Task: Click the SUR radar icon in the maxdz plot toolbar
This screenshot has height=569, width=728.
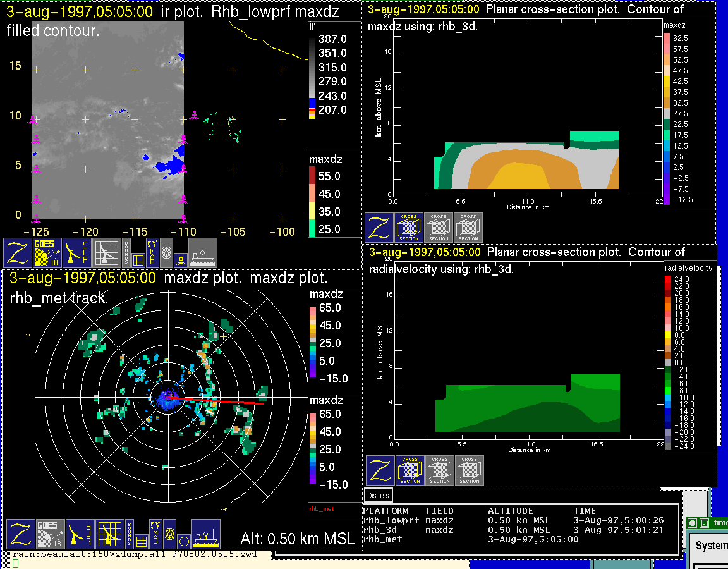Action: click(x=80, y=534)
